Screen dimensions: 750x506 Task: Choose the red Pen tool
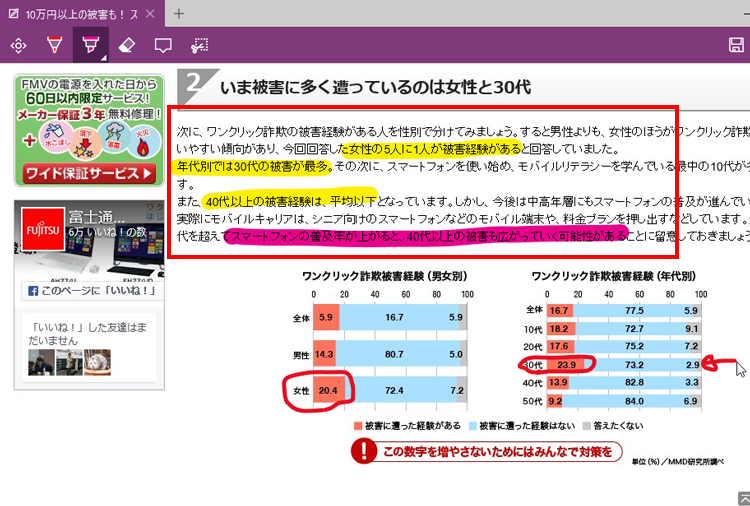click(x=54, y=45)
